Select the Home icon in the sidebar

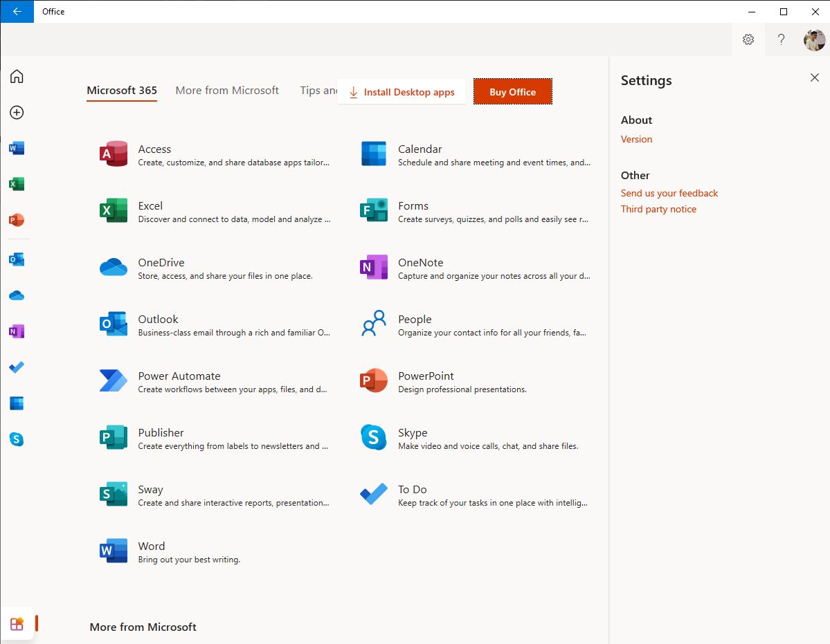[17, 76]
